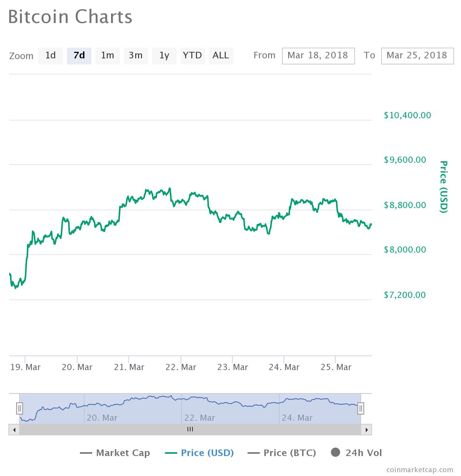Choose the YTD zoom option
This screenshot has height=476, width=461.
[x=192, y=56]
